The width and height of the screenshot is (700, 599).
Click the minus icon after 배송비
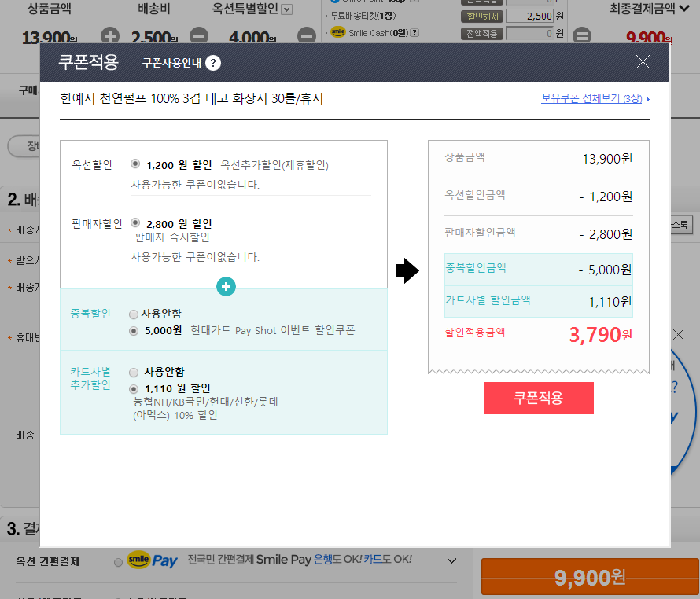tap(199, 36)
